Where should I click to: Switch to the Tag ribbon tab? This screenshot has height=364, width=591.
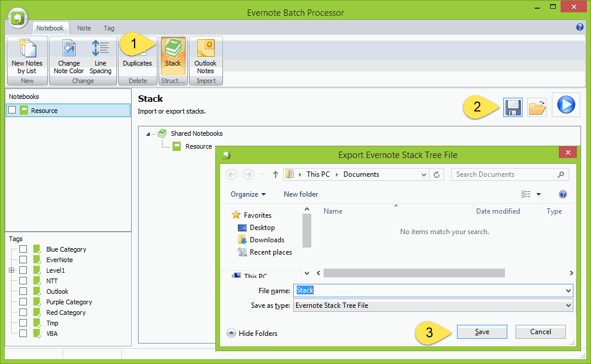click(109, 28)
